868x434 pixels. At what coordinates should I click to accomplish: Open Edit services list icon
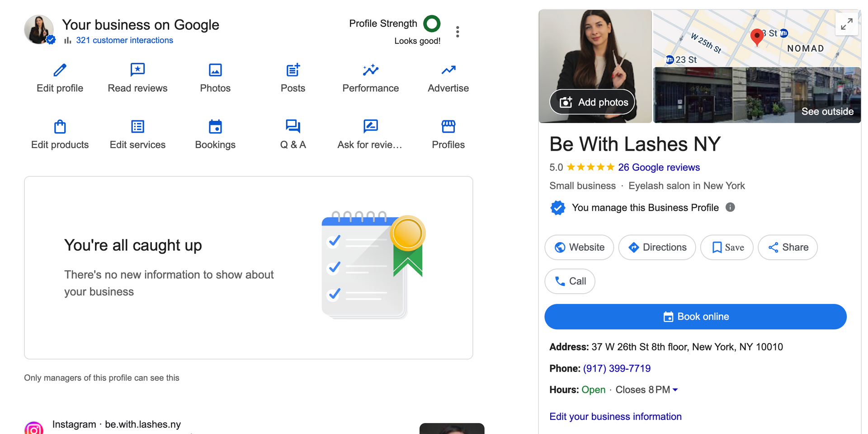click(137, 127)
